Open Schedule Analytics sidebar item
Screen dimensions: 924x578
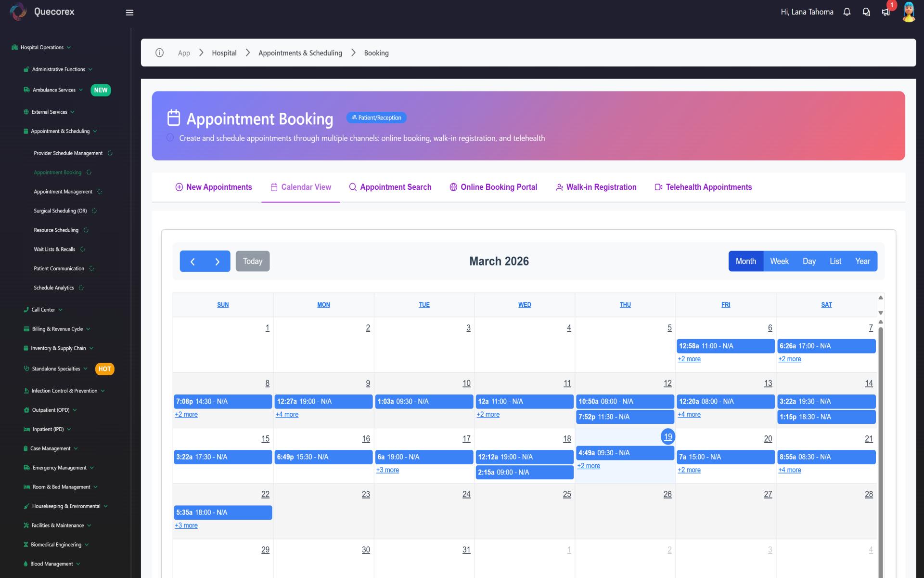tap(54, 288)
